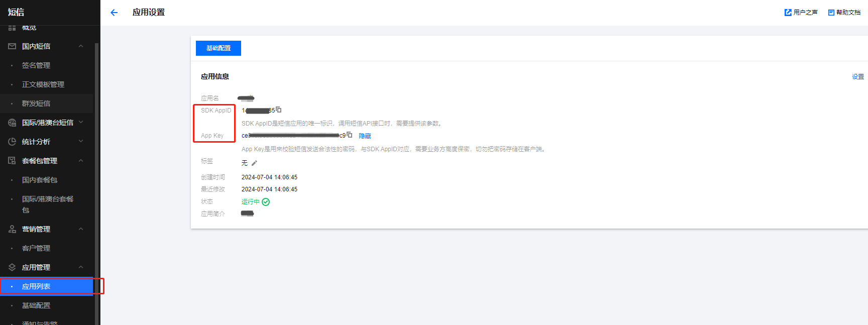Screen dimensions: 868x325
Task: Click the sidebar vertical scrollbar
Action: (x=96, y=176)
